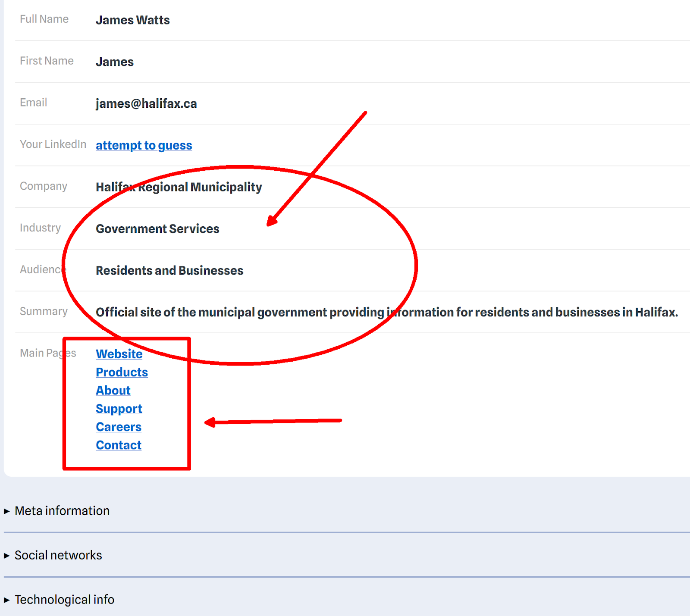Viewport: 690px width, 616px height.
Task: Expand the Meta information section
Action: click(x=62, y=511)
